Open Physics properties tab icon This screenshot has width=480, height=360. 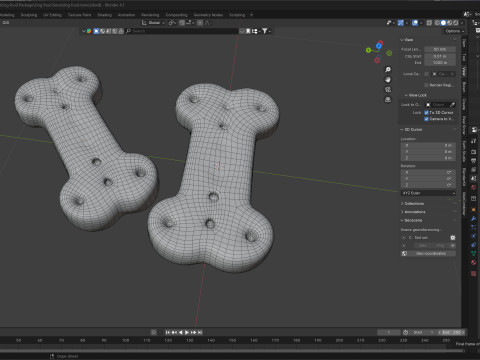coord(473,236)
